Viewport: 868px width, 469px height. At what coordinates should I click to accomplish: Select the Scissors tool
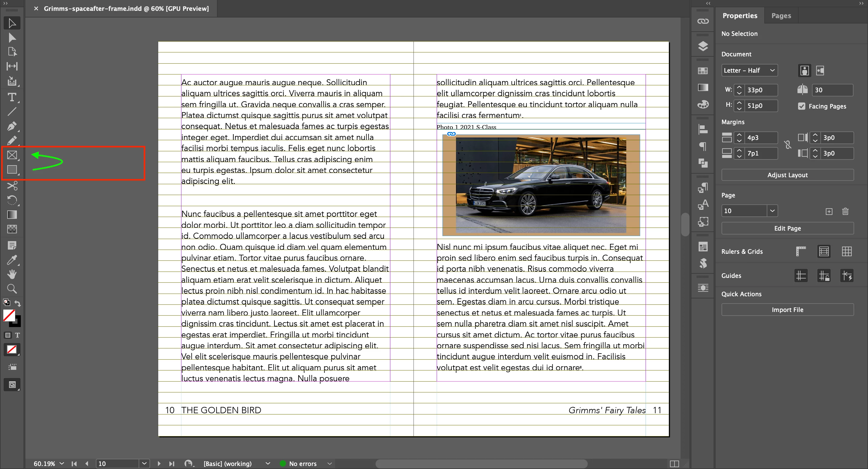12,186
